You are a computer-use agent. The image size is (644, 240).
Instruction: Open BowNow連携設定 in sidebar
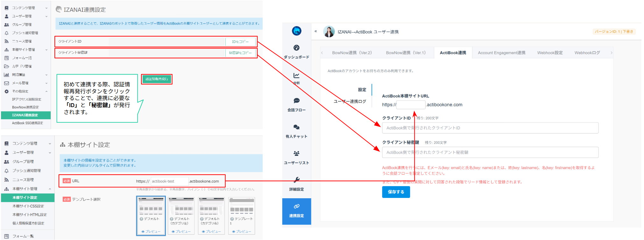pos(25,107)
